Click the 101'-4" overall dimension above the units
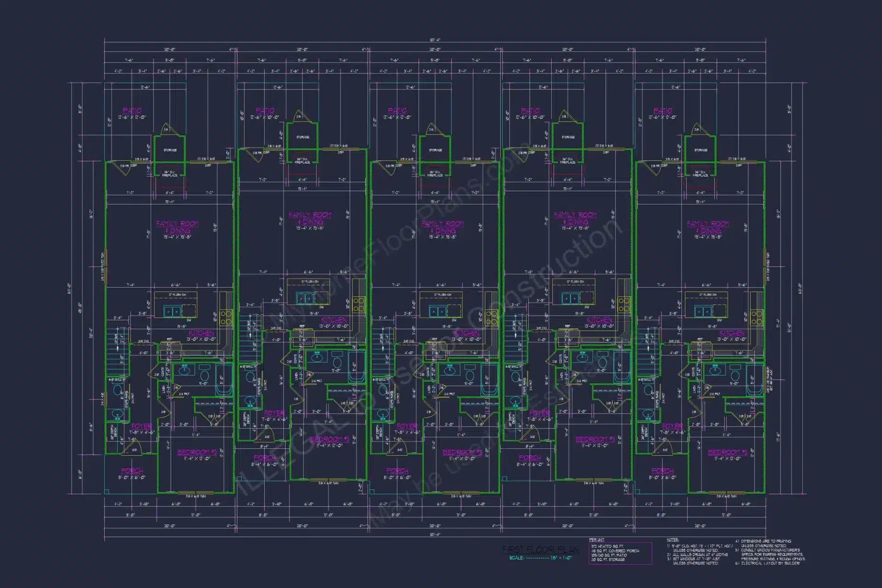882x588 pixels. [436, 40]
